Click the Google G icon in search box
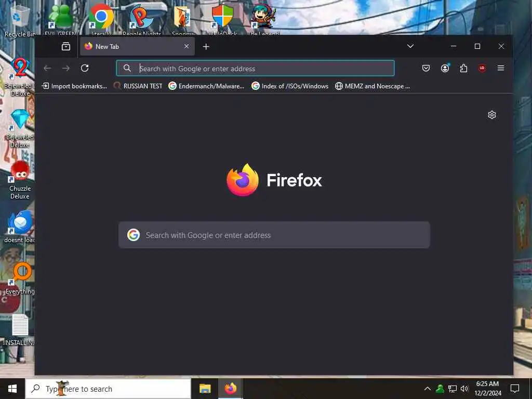This screenshot has height=399, width=532. pyautogui.click(x=134, y=235)
